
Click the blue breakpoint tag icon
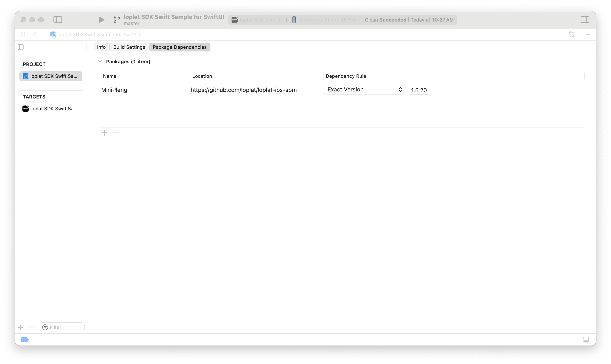25,340
